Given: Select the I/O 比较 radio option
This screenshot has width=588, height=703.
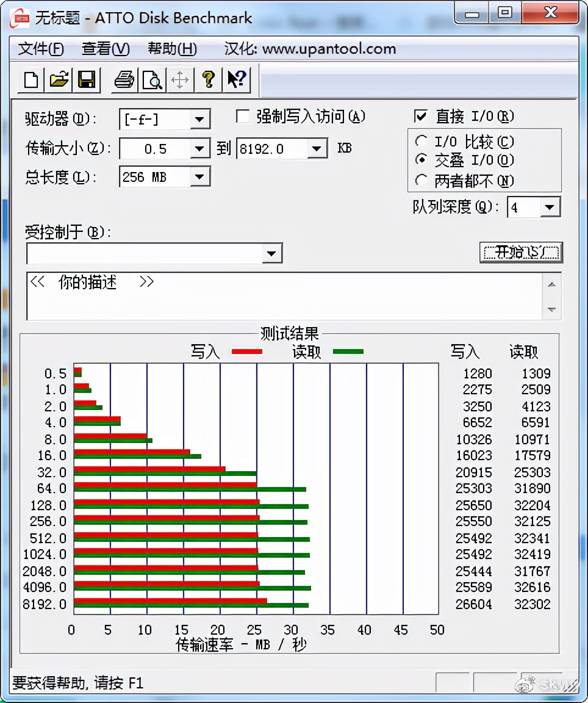Looking at the screenshot, I should click(x=421, y=141).
